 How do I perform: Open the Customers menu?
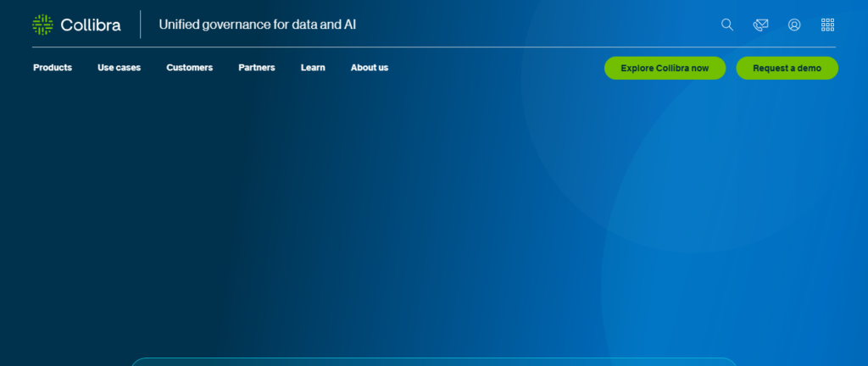189,68
